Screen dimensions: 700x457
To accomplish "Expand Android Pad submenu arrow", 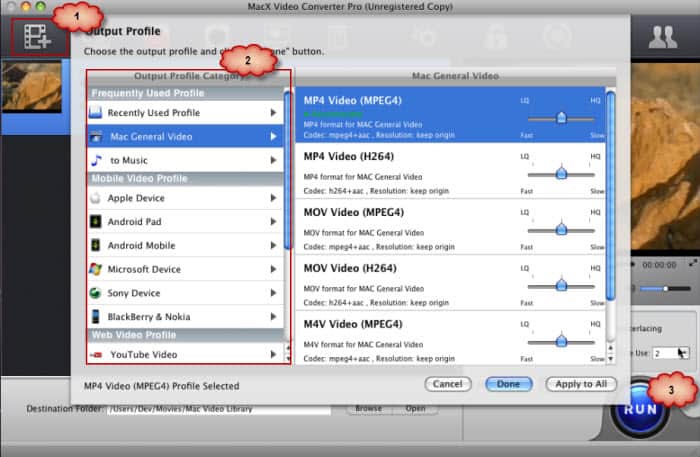I will [x=273, y=221].
